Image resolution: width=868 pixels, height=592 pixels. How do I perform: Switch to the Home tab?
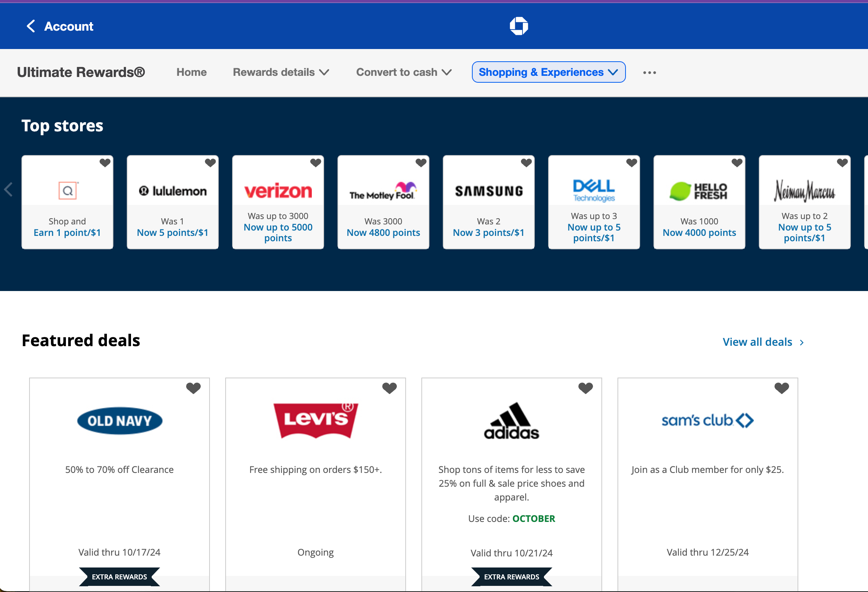coord(192,72)
